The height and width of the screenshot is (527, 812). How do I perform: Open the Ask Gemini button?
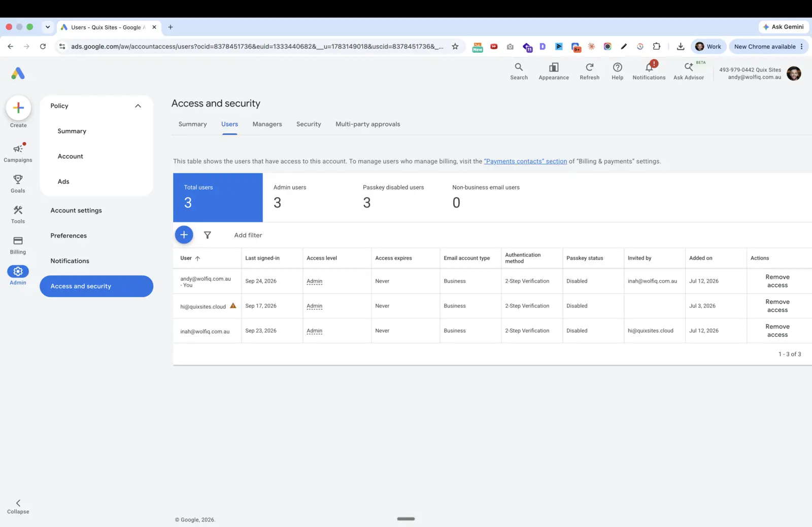pyautogui.click(x=783, y=27)
